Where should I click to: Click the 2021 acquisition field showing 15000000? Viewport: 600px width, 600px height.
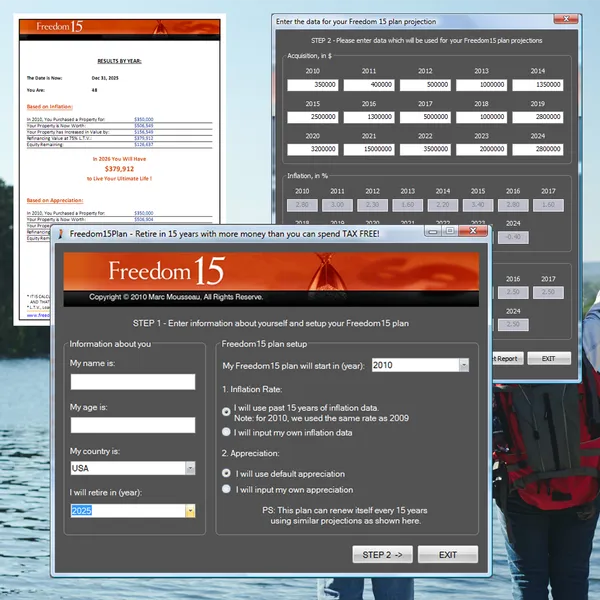369,149
